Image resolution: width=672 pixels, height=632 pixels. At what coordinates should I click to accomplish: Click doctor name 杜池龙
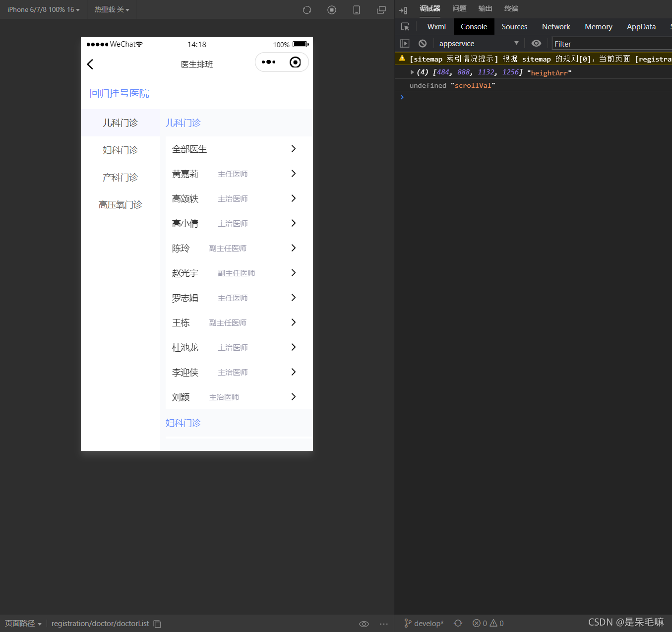click(185, 348)
